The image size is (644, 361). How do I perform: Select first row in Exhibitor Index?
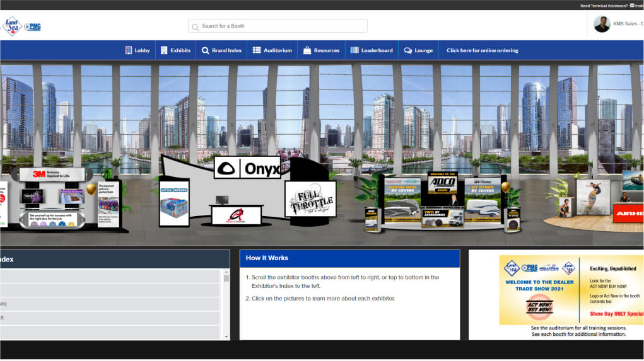click(110, 276)
